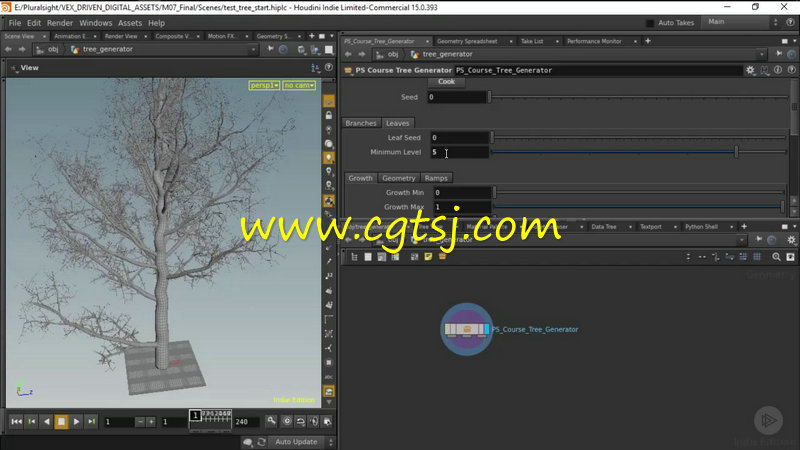This screenshot has width=800, height=450.
Task: Click the node name field PS_Course_Tree_Generator
Action: click(x=598, y=70)
